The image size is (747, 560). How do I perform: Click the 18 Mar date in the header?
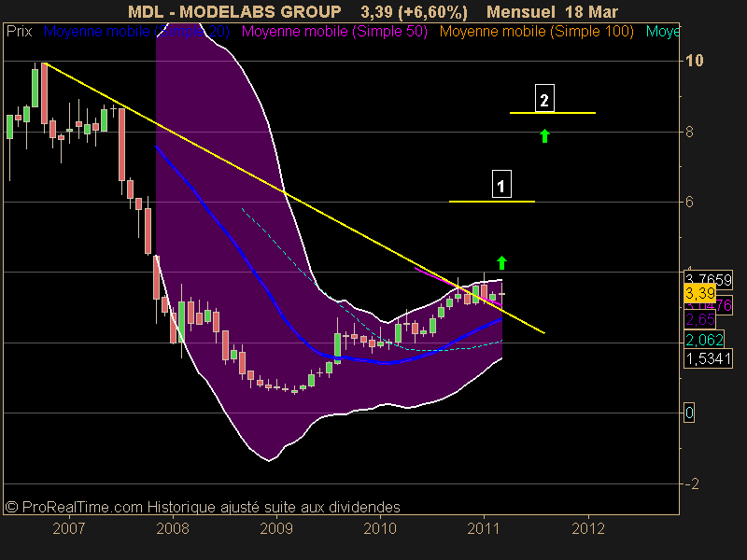[592, 11]
